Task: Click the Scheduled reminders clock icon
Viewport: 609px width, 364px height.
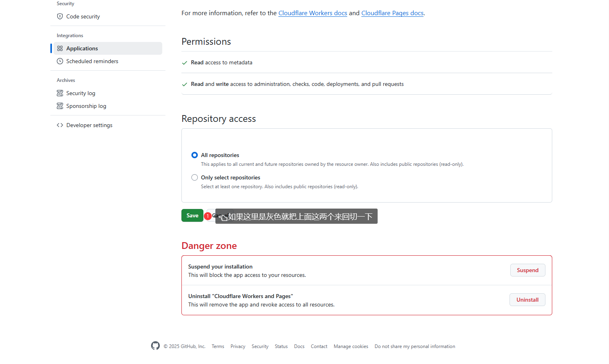Action: pos(60,61)
